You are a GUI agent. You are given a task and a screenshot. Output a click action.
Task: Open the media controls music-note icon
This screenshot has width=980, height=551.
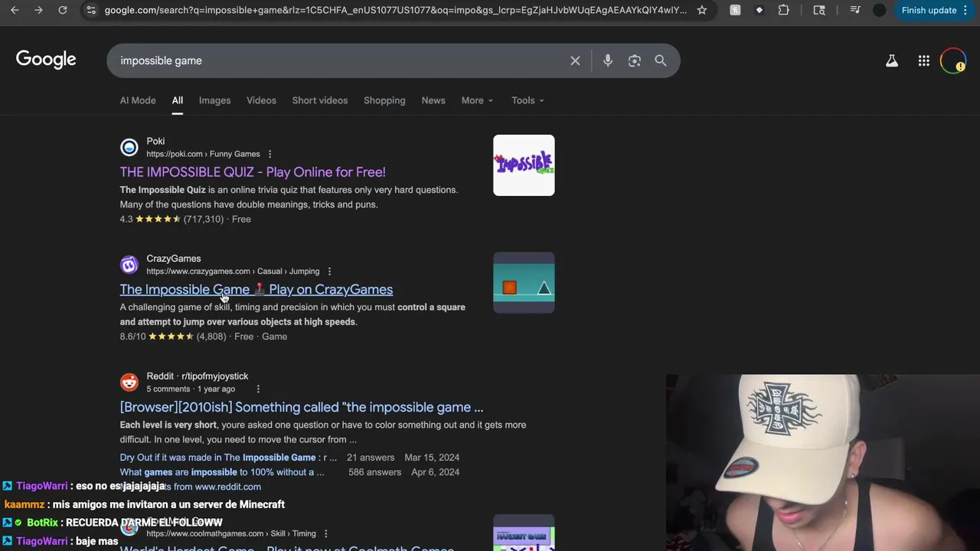click(x=855, y=10)
